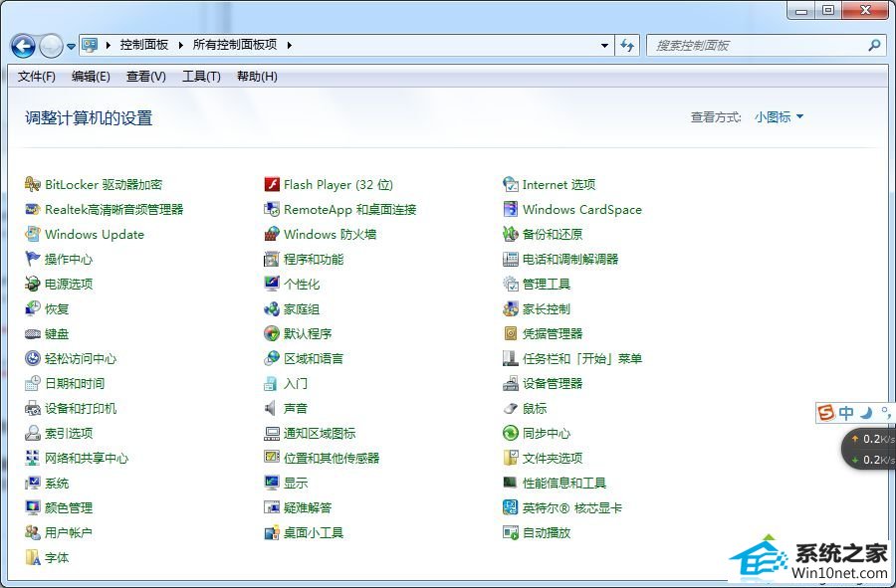Expand the address bar history dropdown arrow
The width and height of the screenshot is (896, 588).
604,45
